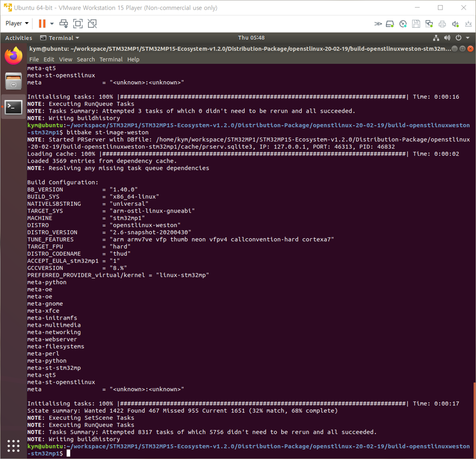Click the Ubuntu power icon in top bar
The width and height of the screenshot is (476, 459).
pos(459,38)
